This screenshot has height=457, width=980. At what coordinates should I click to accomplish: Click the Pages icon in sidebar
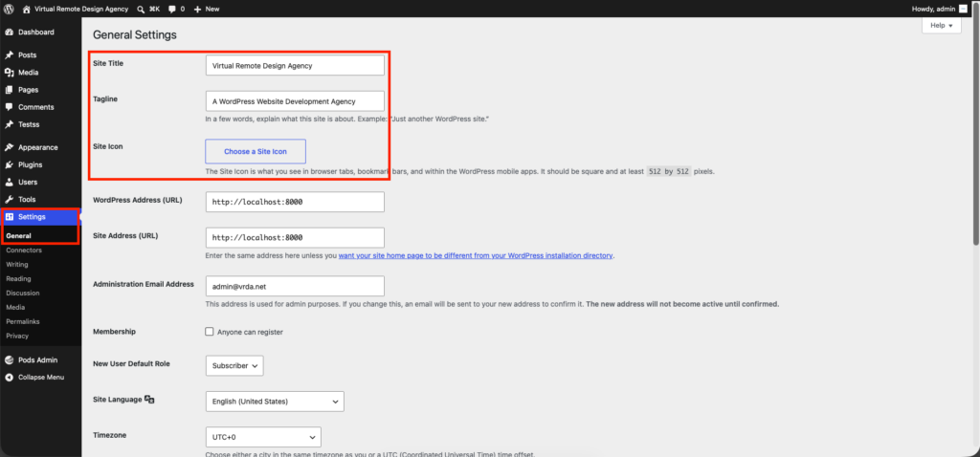(x=10, y=90)
